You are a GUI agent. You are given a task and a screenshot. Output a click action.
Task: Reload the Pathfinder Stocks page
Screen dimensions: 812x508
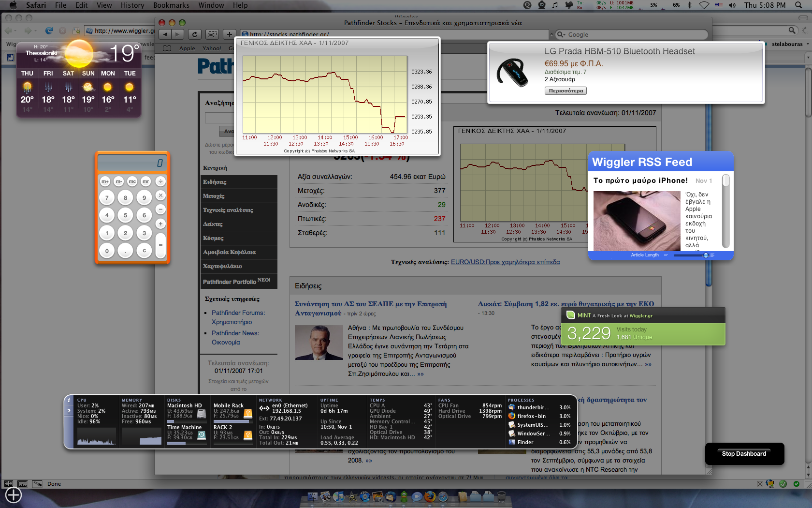(x=195, y=34)
